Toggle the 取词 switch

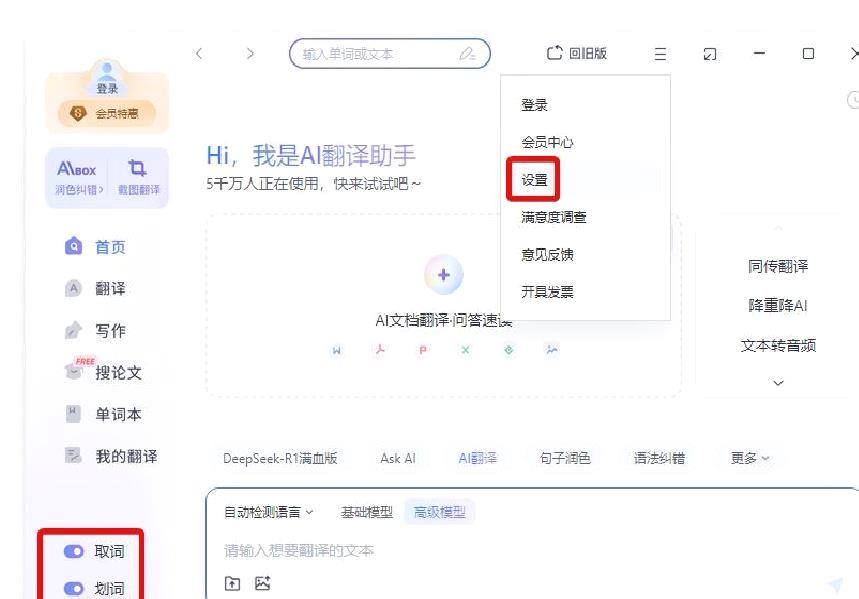tap(73, 551)
